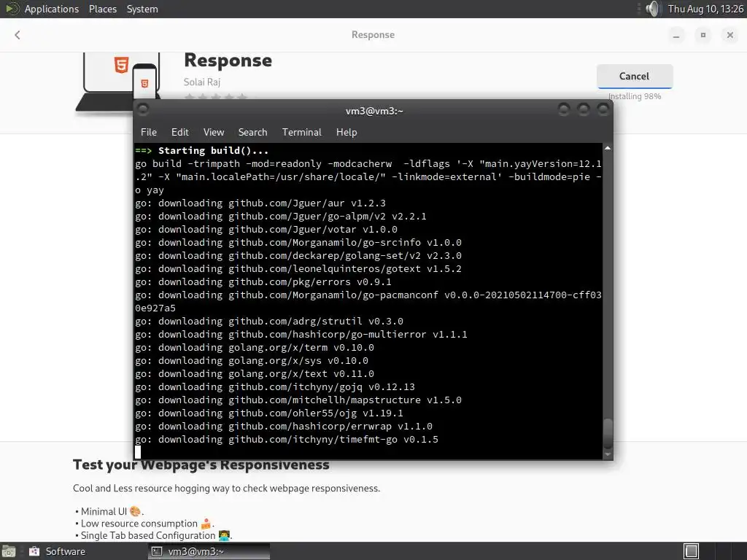Image resolution: width=747 pixels, height=560 pixels.
Task: Click the line downloading golang.org/x/sys v0.10.0
Action: [252, 360]
